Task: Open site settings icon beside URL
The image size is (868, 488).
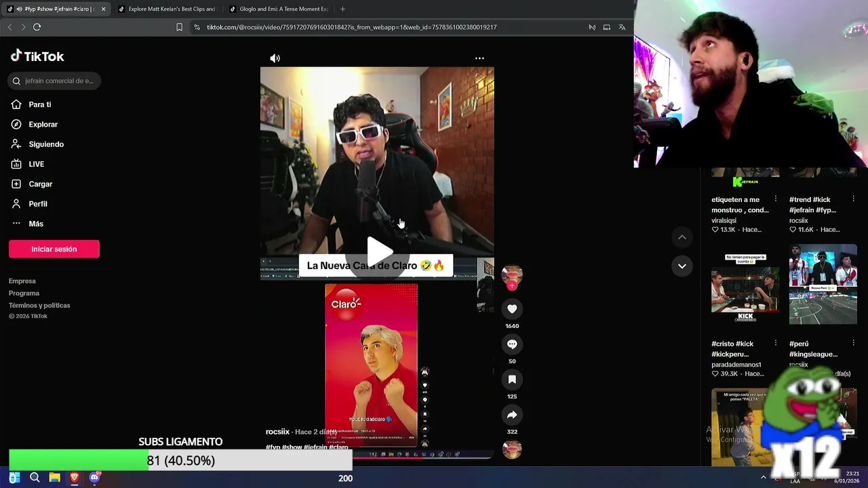Action: tap(197, 27)
